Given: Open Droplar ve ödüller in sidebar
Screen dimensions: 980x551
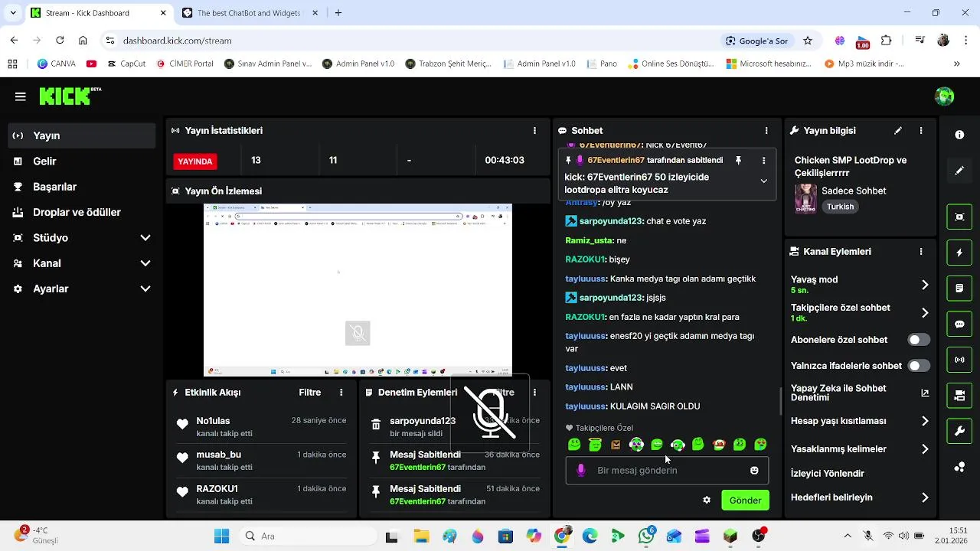Looking at the screenshot, I should (x=82, y=212).
